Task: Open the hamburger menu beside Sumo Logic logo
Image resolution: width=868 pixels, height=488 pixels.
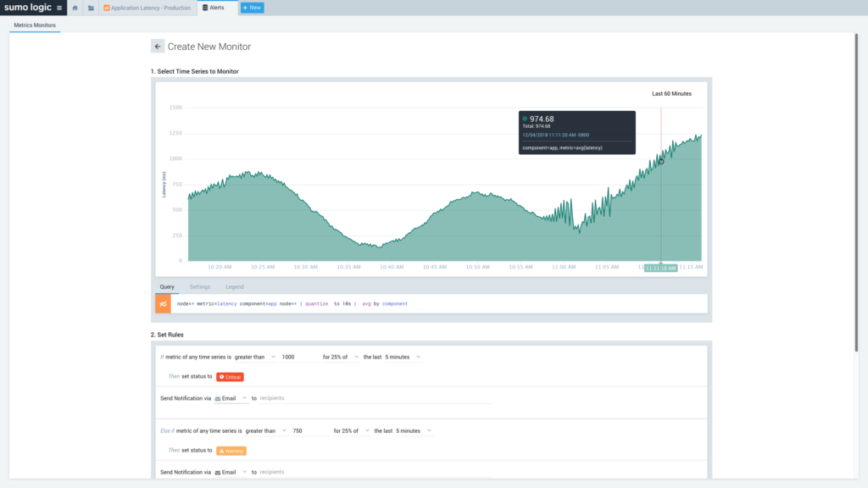Action: coord(59,8)
